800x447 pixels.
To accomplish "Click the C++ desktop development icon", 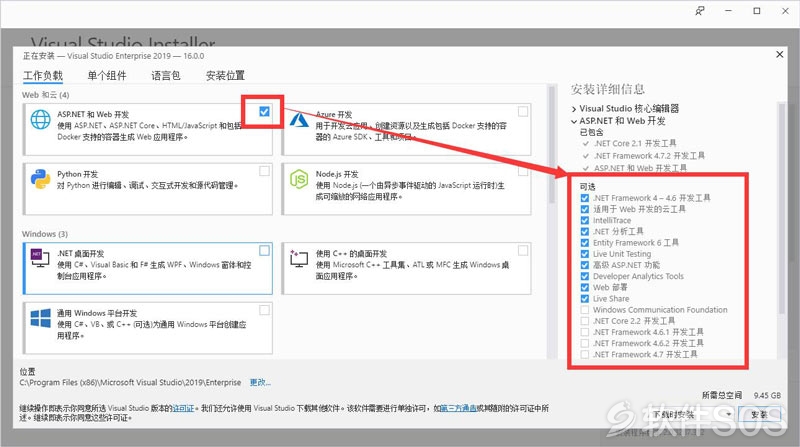I will 299,258.
